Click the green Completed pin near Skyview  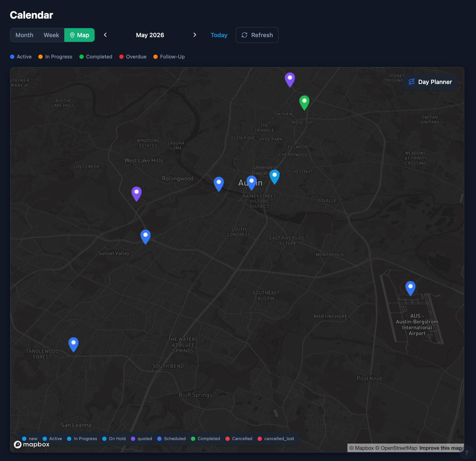[x=304, y=103]
